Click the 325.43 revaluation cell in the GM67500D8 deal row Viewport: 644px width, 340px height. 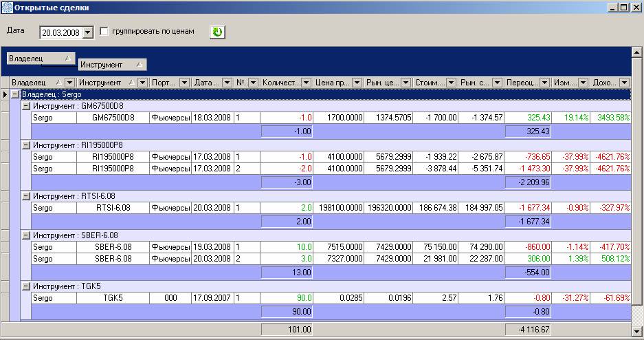pos(528,118)
